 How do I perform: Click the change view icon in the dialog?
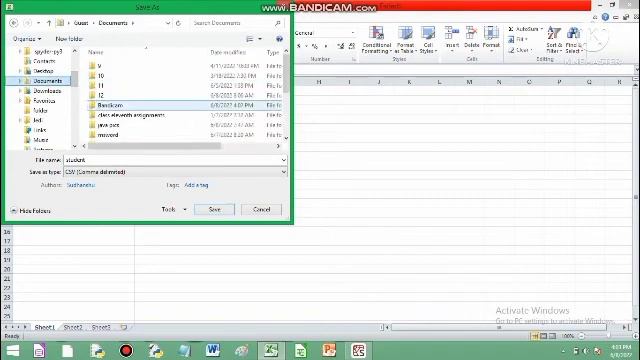[x=250, y=39]
